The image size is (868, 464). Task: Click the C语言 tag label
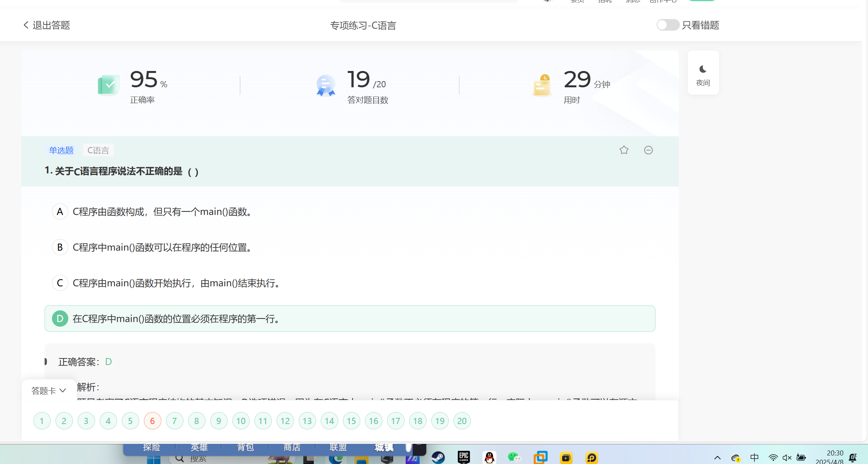(98, 150)
